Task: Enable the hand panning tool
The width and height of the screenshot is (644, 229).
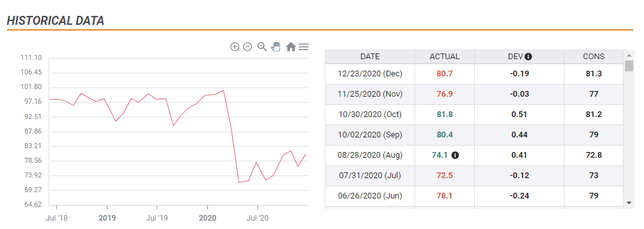Action: (275, 46)
